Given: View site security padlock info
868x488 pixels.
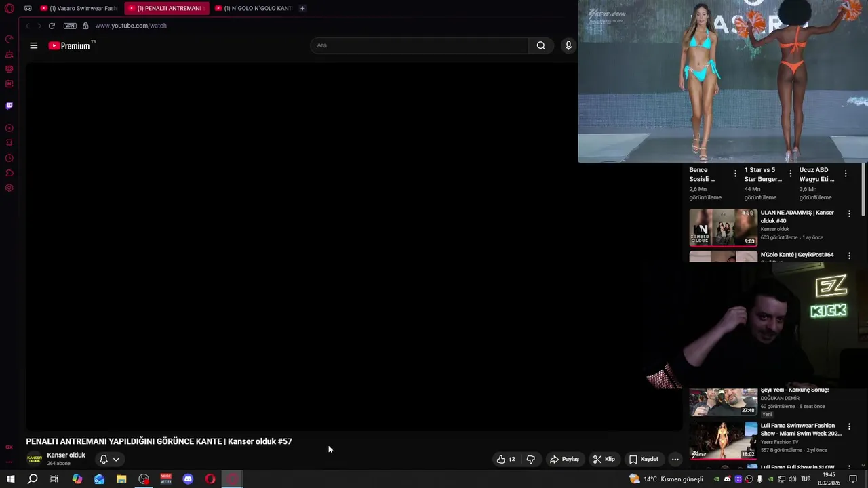Looking at the screenshot, I should pyautogui.click(x=85, y=26).
